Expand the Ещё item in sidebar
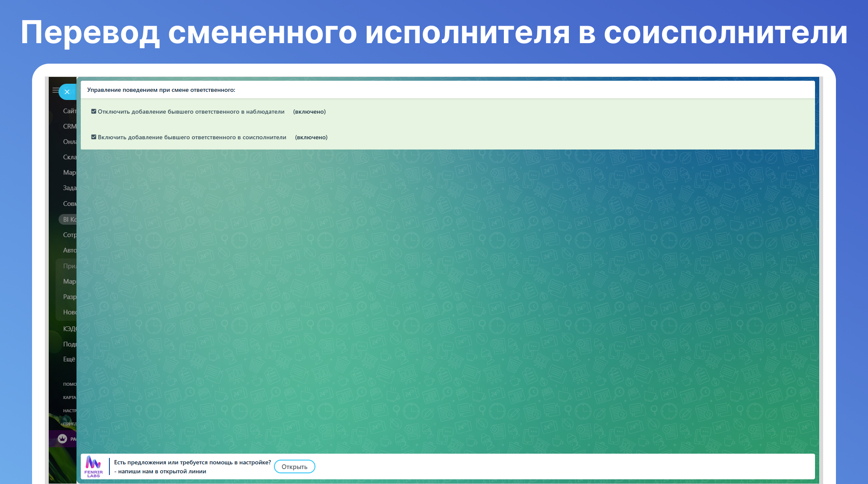Image resolution: width=868 pixels, height=484 pixels. (69, 359)
